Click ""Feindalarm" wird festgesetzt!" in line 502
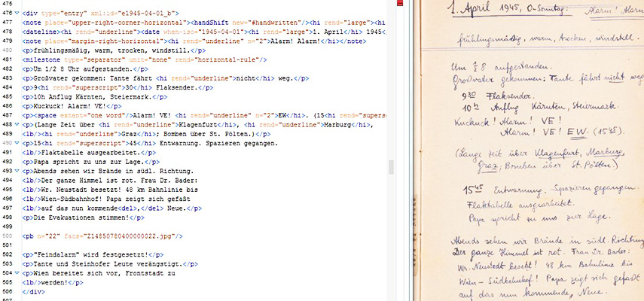This screenshot has height=301, width=644. pyautogui.click(x=90, y=254)
